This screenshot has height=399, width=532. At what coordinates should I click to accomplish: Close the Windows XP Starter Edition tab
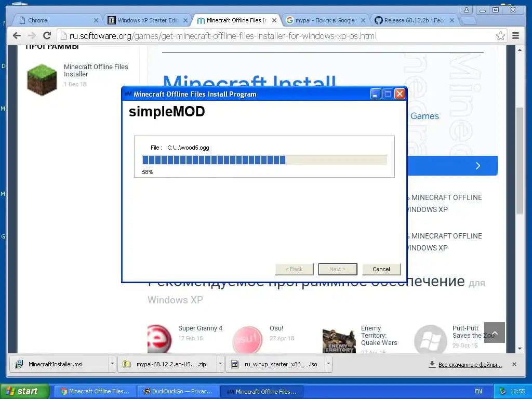click(185, 20)
